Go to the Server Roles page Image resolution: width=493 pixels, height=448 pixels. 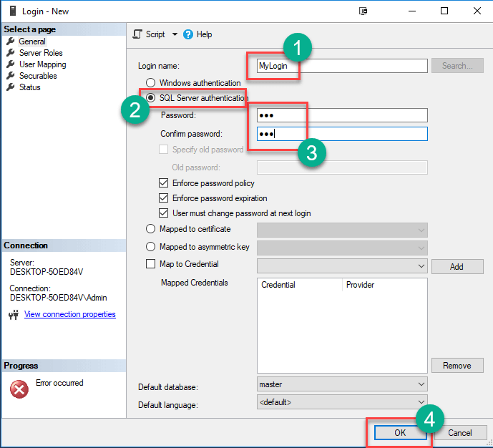click(x=41, y=53)
